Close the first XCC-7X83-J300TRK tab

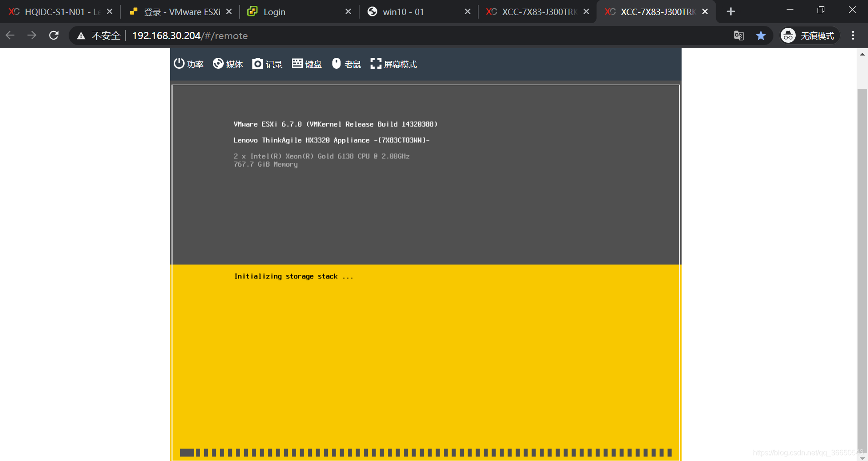[x=587, y=12]
